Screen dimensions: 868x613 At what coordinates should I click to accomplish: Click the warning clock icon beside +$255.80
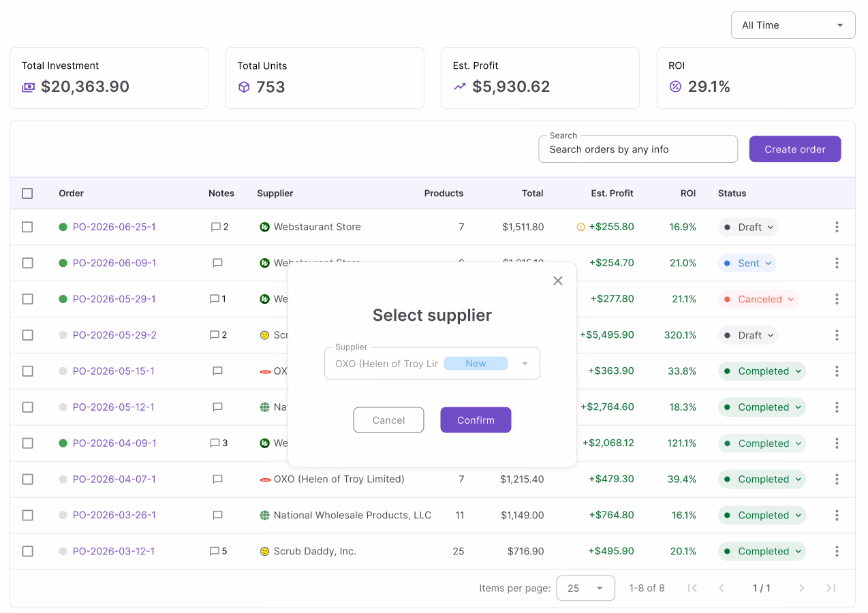[x=580, y=227]
